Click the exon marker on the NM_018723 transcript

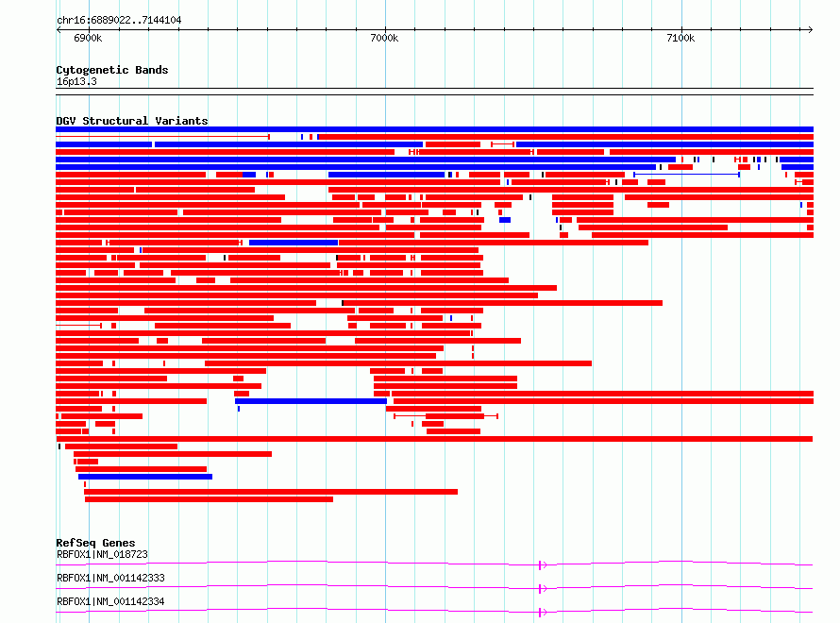point(540,564)
